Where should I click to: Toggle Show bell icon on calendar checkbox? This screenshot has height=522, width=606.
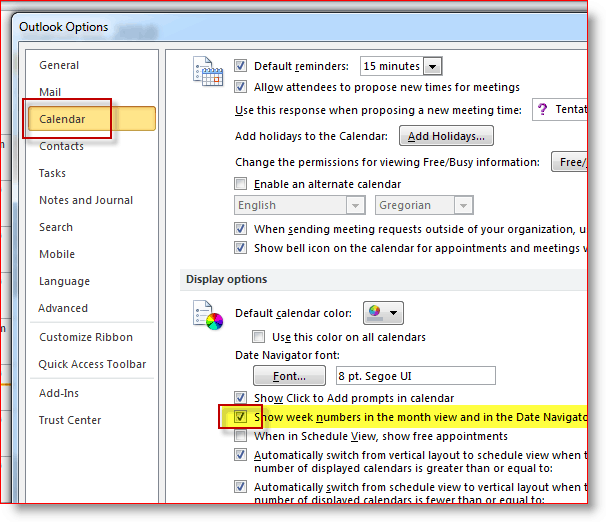pyautogui.click(x=240, y=247)
